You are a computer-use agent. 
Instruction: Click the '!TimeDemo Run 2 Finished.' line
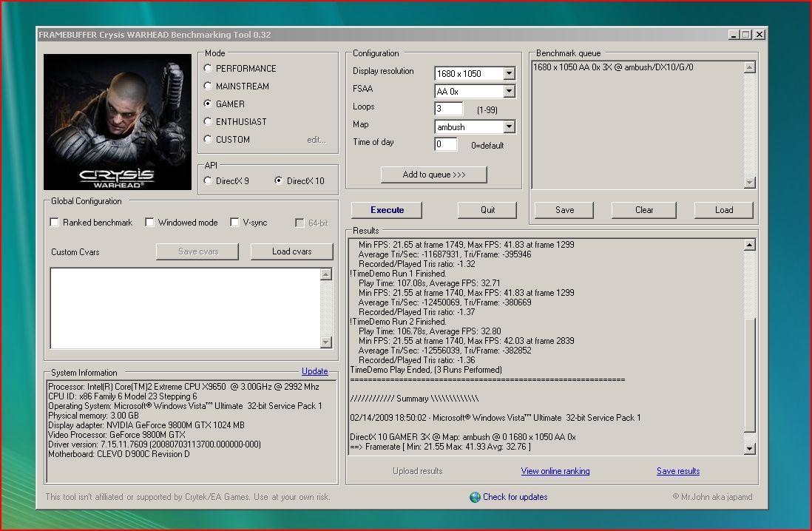398,322
